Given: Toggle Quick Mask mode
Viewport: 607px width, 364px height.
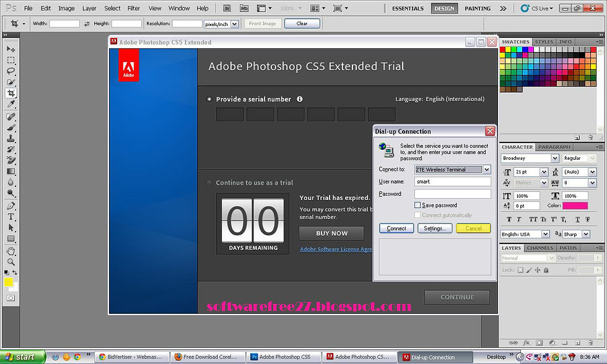Looking at the screenshot, I should click(11, 298).
